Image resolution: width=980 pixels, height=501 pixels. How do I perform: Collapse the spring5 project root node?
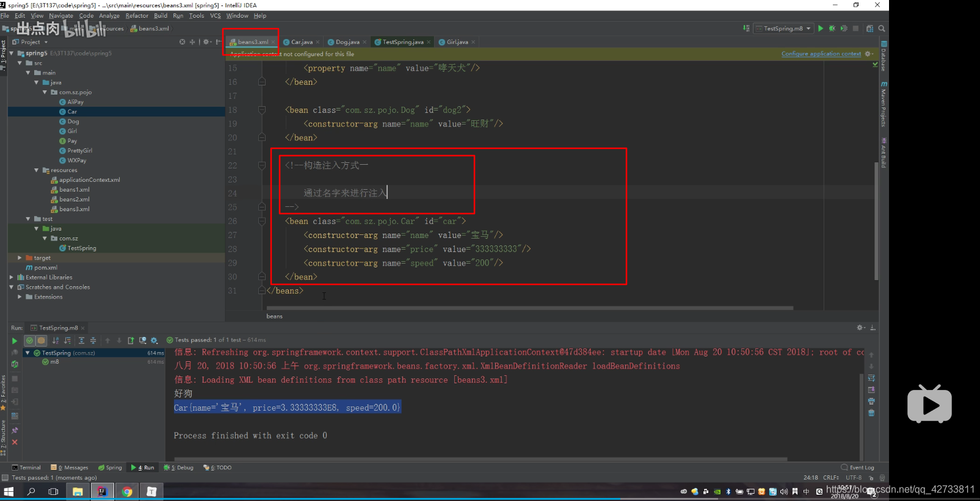[11, 53]
